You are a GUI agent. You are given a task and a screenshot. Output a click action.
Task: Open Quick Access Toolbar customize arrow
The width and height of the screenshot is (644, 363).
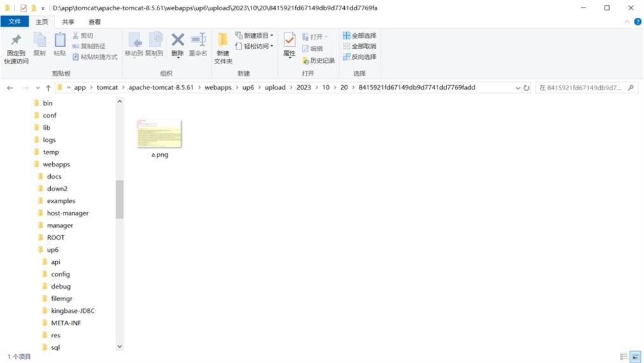[43, 8]
